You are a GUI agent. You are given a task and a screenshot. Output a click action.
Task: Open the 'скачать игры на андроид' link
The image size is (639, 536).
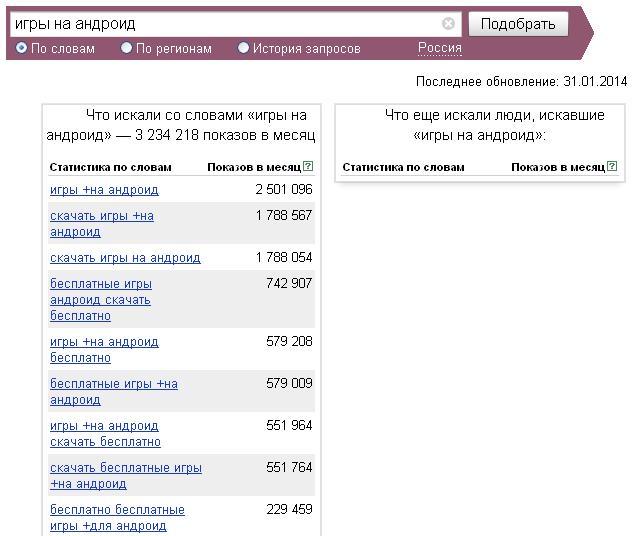click(125, 258)
